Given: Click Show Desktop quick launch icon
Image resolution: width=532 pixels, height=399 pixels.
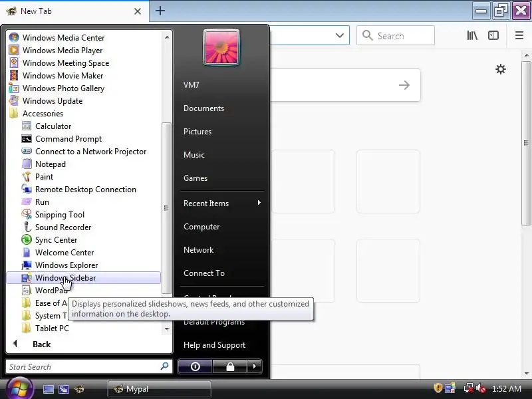Looking at the screenshot, I should (x=48, y=389).
